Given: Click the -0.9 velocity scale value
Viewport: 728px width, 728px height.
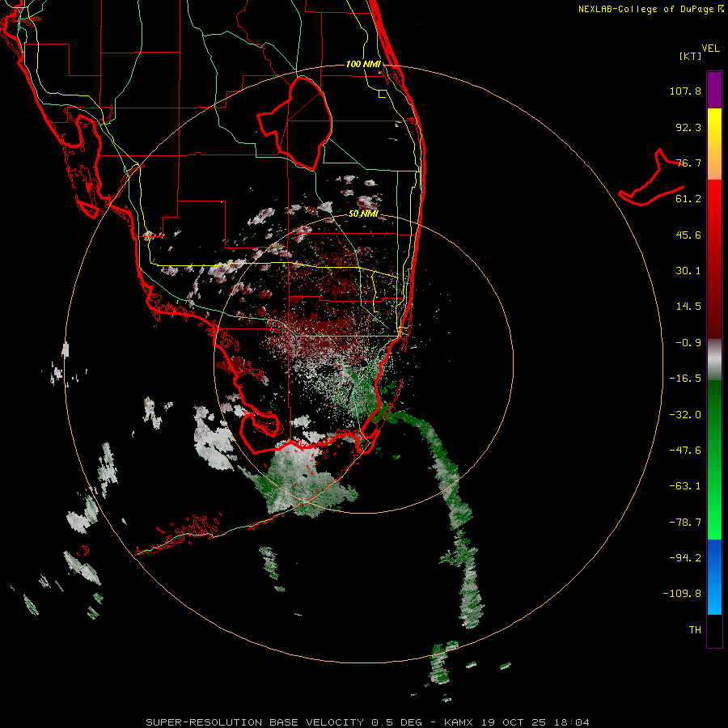Looking at the screenshot, I should (688, 343).
